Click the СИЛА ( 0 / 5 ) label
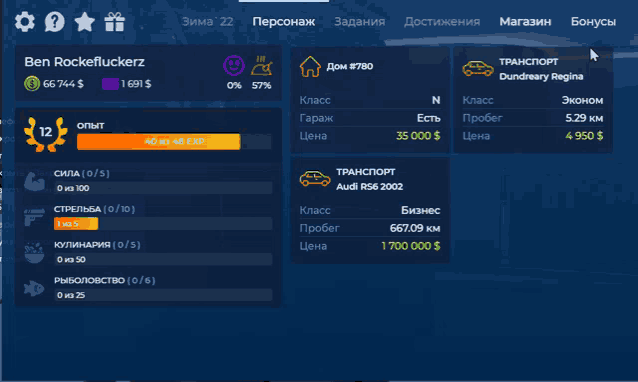 [82, 173]
